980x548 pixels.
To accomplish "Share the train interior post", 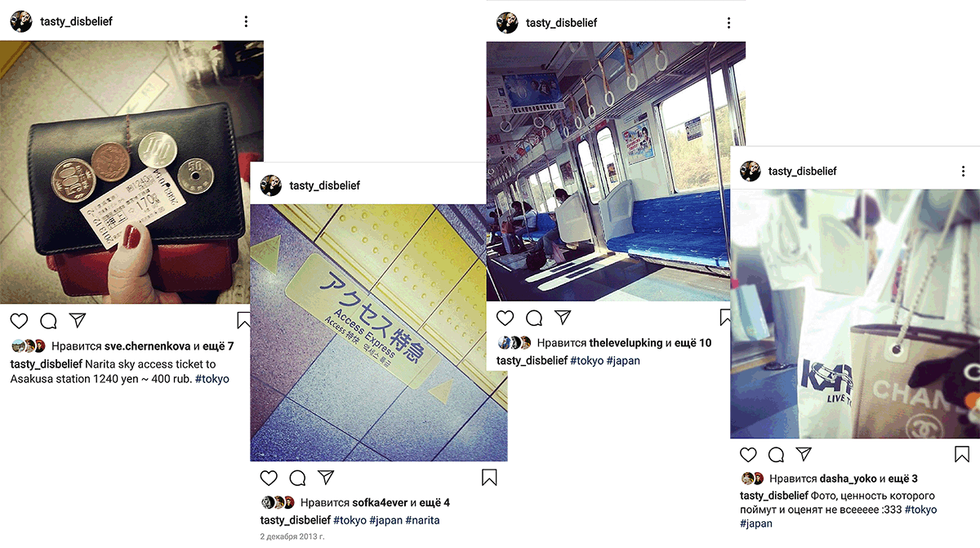I will [563, 318].
